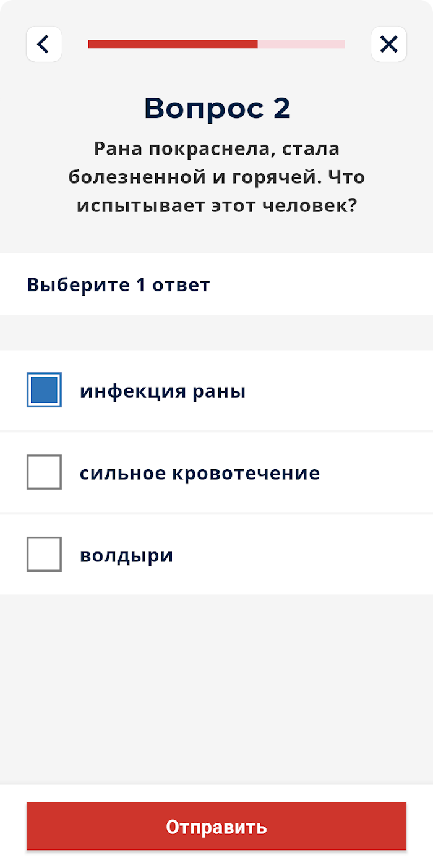Tick the empty 'волдыри' checkbox

[44, 554]
